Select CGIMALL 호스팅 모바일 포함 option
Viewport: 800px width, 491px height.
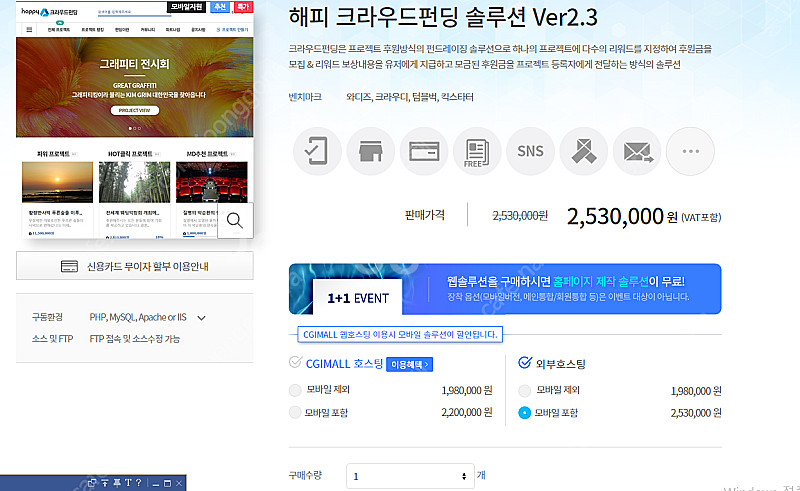pyautogui.click(x=295, y=412)
